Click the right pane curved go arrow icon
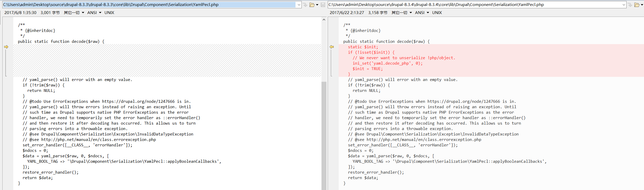 630,5
